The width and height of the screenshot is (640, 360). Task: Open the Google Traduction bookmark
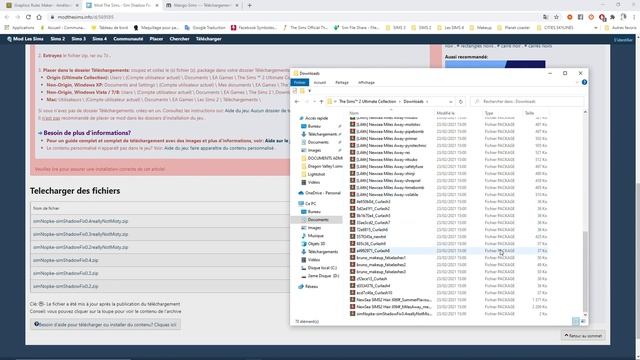click(x=205, y=28)
